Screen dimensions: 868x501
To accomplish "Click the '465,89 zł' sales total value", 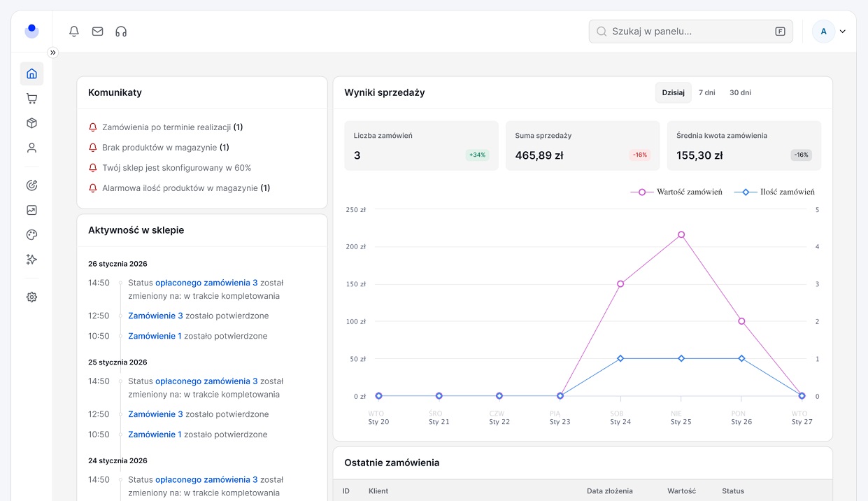I will (539, 155).
